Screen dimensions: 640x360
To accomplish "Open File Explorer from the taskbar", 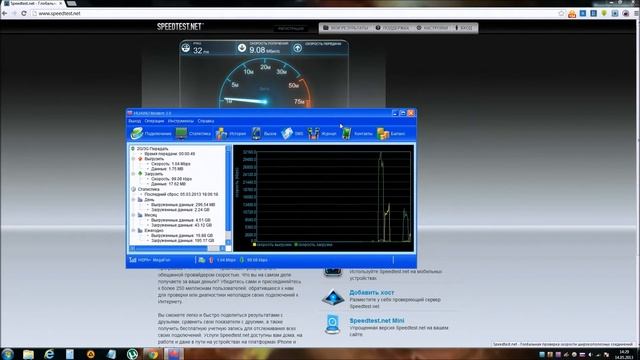I will point(28,354).
